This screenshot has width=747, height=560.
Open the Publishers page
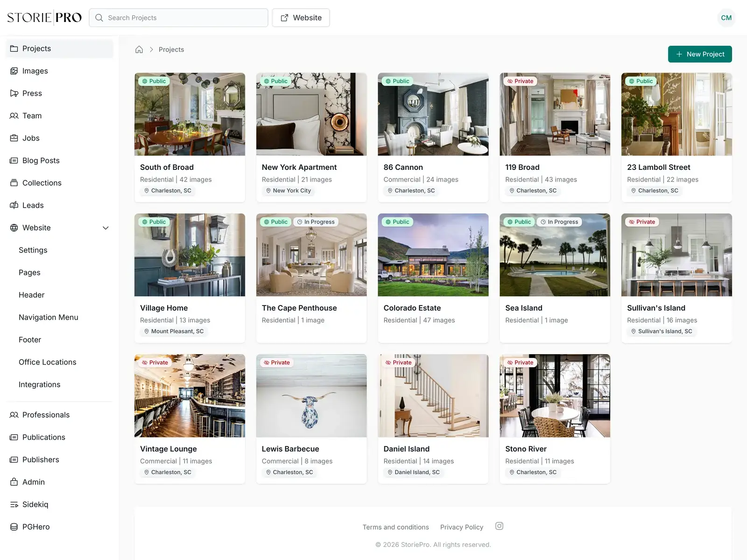click(41, 459)
